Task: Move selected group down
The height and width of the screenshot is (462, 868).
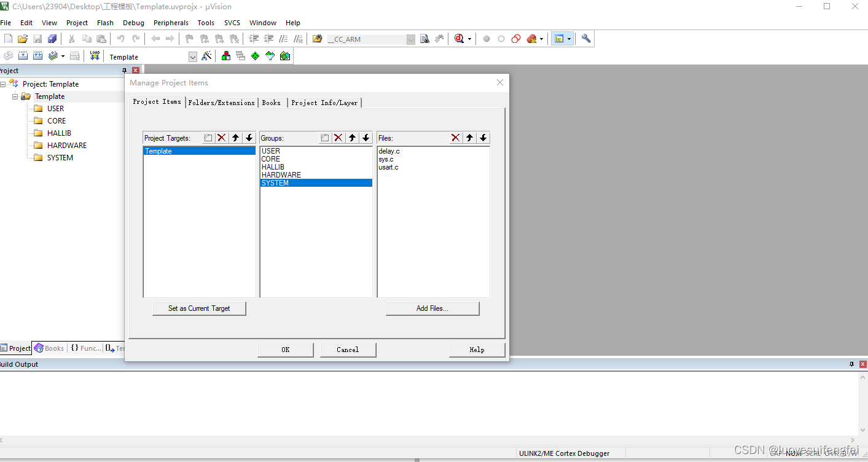Action: [366, 138]
